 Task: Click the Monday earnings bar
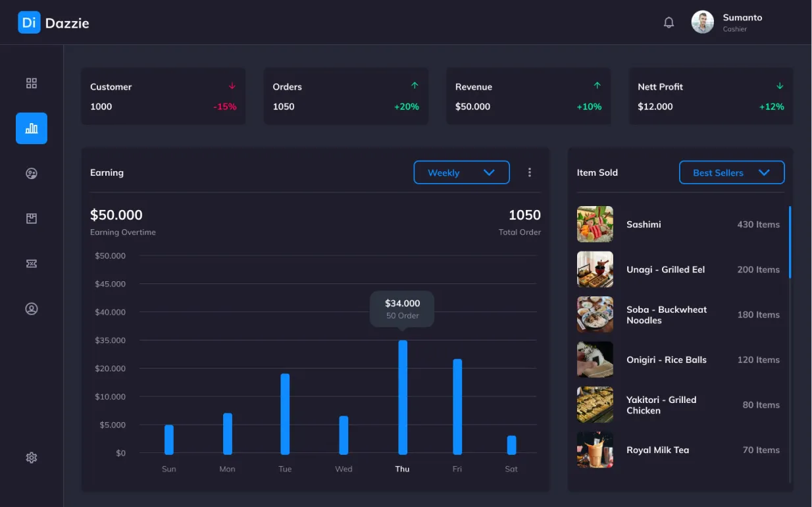[x=228, y=434]
